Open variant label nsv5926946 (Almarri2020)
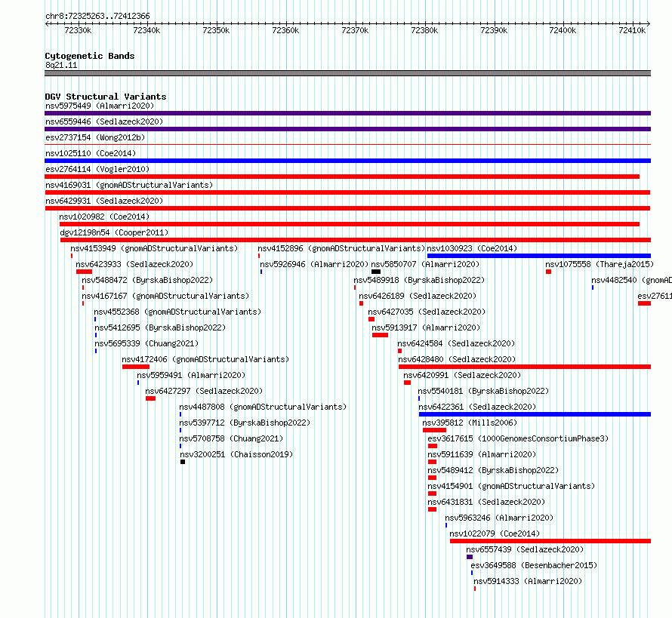The height and width of the screenshot is (618, 672). point(314,264)
